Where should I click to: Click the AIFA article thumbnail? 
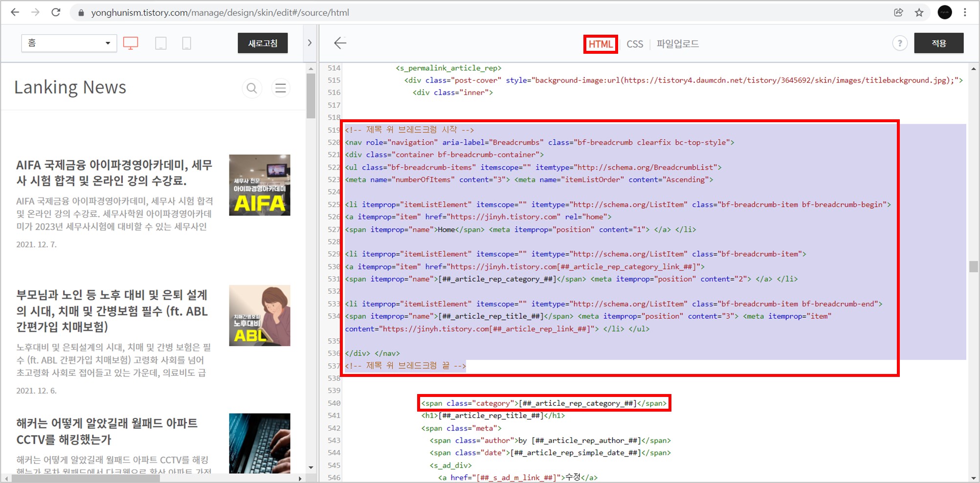(260, 185)
